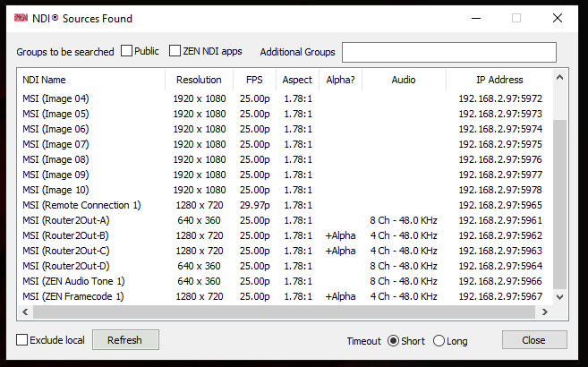The width and height of the screenshot is (588, 367).
Task: Enable the Public group checkbox
Action: click(127, 51)
